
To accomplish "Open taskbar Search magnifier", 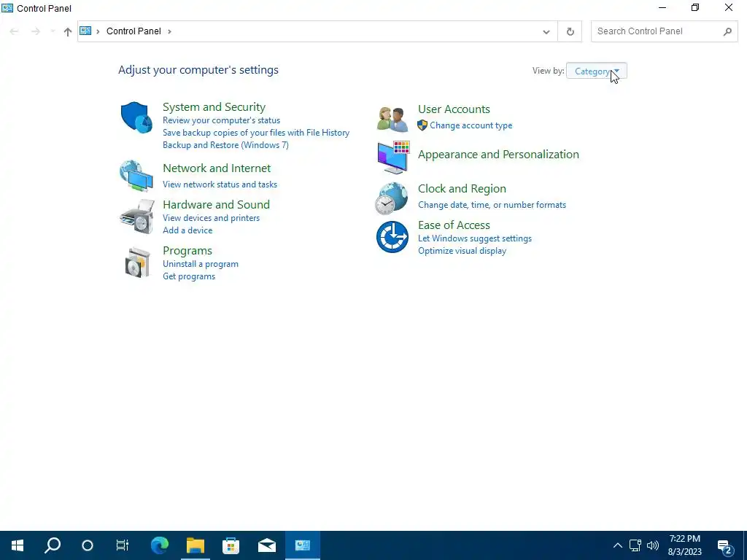I will (x=53, y=545).
